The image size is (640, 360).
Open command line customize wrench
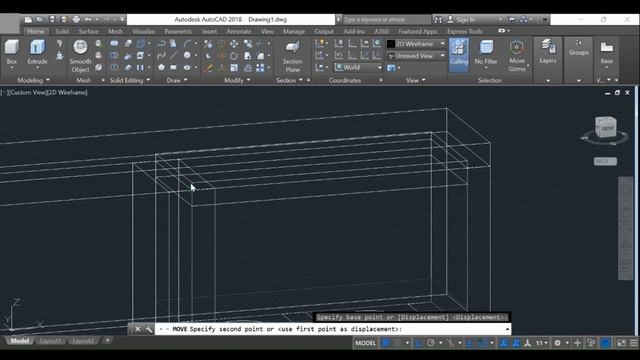tap(149, 329)
